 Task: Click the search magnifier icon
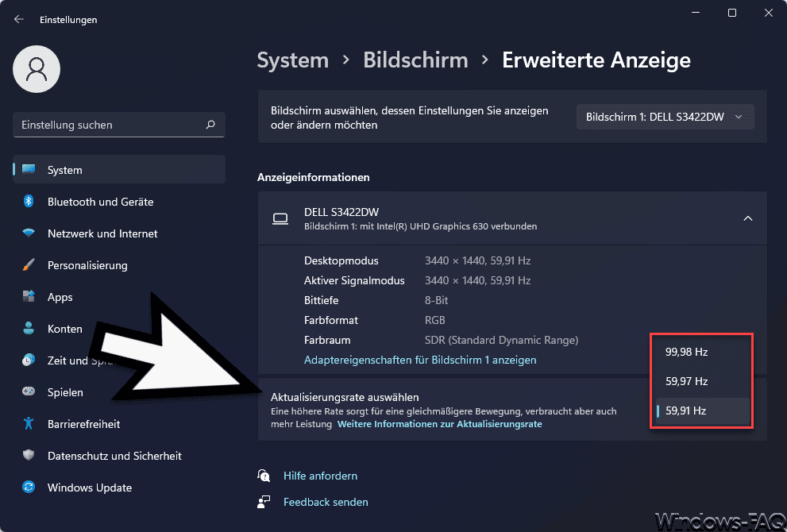tap(210, 125)
